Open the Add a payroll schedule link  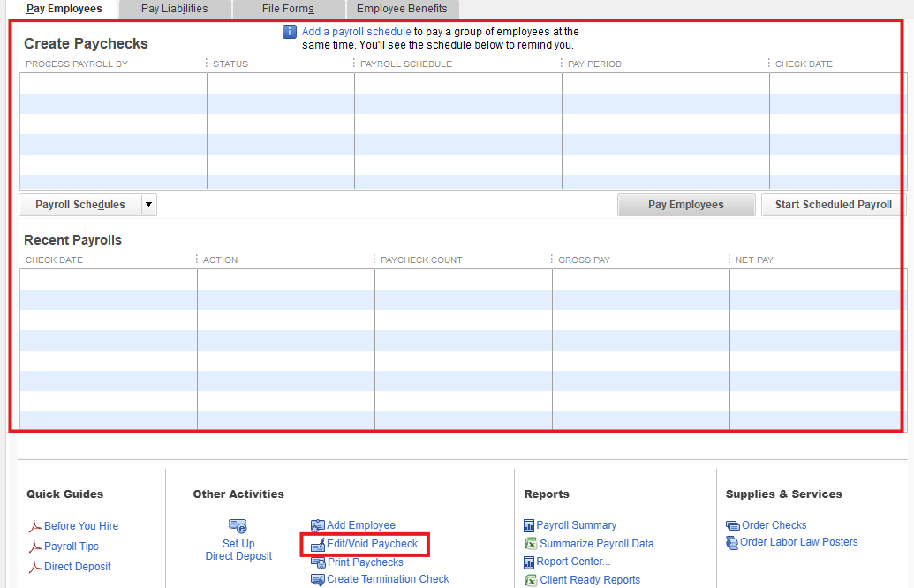tap(356, 32)
